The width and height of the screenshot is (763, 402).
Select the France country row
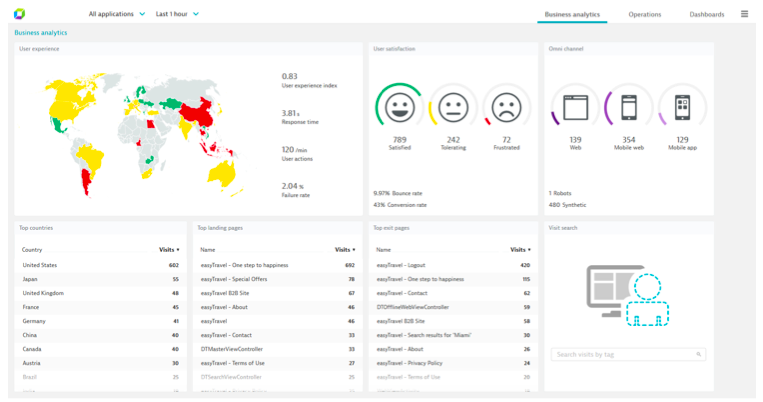coord(100,307)
